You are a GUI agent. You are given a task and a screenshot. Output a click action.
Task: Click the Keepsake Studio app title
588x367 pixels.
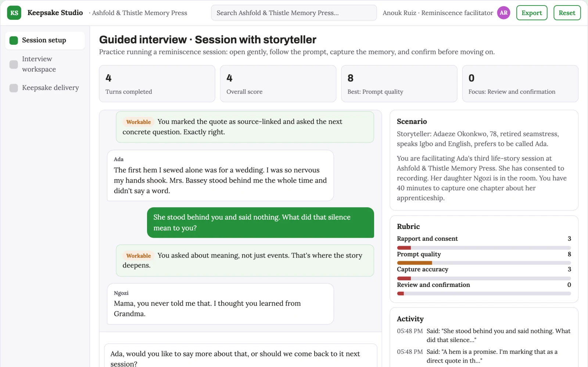(55, 13)
